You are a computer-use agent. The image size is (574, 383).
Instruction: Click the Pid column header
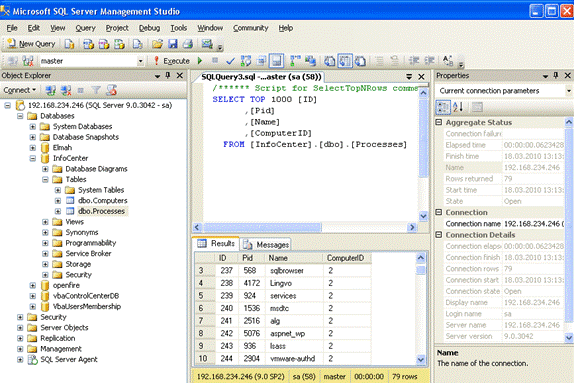click(x=252, y=258)
